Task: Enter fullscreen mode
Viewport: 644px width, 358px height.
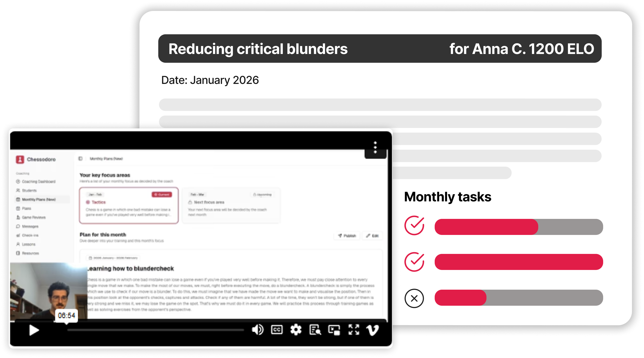Action: click(x=354, y=330)
